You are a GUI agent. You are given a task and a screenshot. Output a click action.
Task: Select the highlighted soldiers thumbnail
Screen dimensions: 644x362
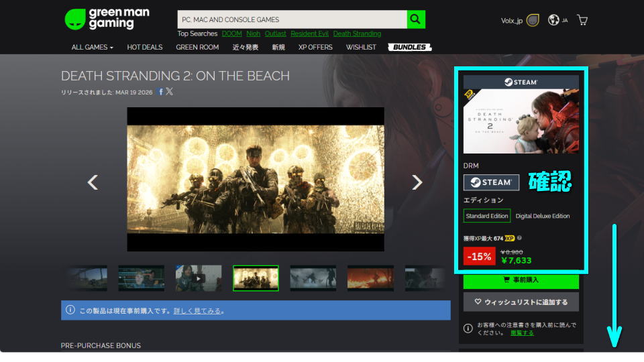[256, 278]
